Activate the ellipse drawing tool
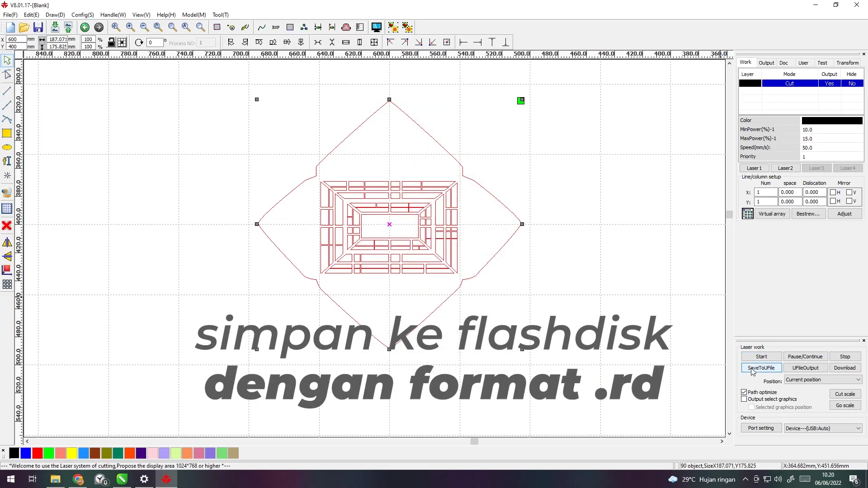This screenshot has width=868, height=488. 7,147
